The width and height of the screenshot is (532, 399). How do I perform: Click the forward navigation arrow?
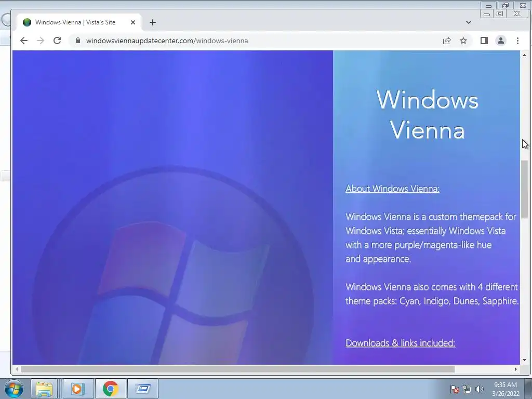click(x=41, y=41)
